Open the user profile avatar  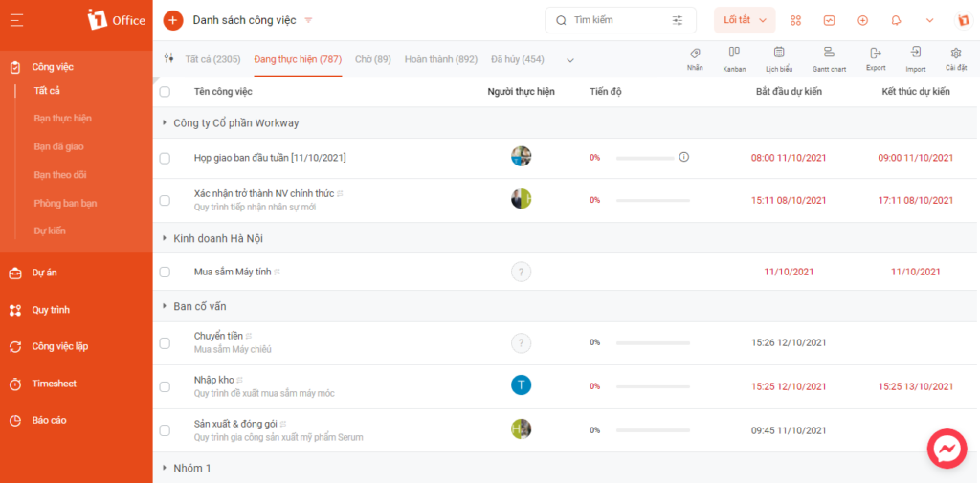point(963,20)
